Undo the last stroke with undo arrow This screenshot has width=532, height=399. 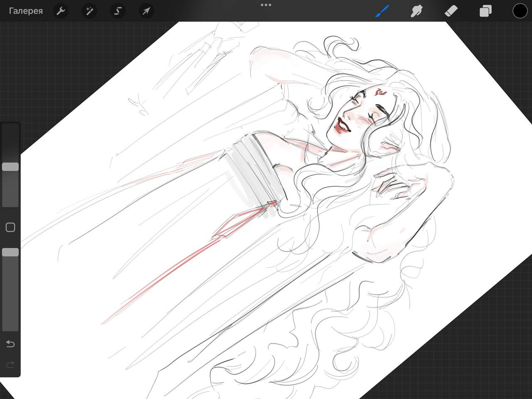point(10,344)
